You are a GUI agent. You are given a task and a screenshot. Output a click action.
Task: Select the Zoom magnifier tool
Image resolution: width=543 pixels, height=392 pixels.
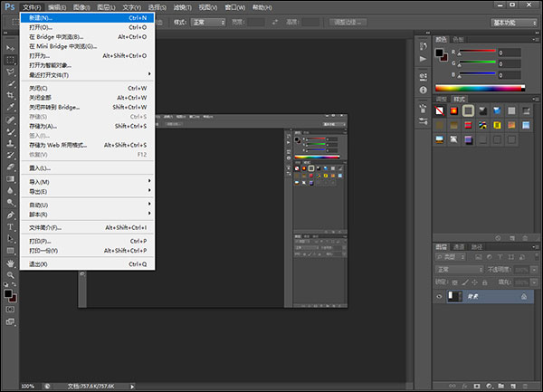point(10,274)
